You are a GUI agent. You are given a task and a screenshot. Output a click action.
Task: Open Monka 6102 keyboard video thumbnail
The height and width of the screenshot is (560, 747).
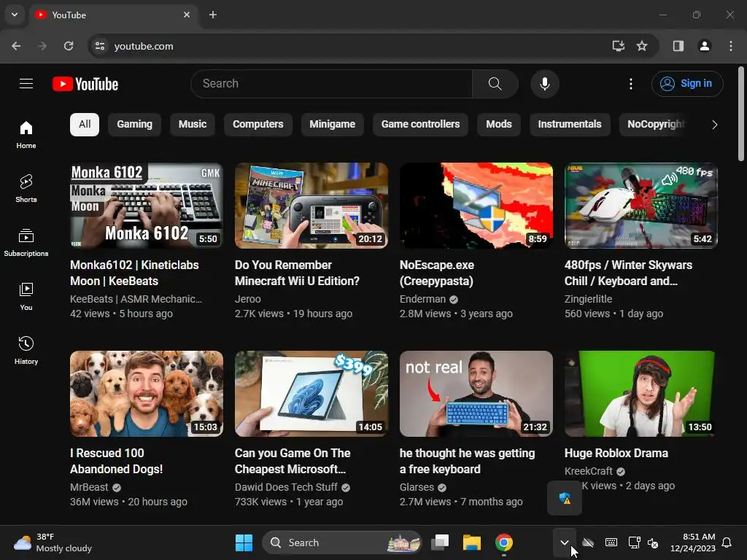[147, 206]
